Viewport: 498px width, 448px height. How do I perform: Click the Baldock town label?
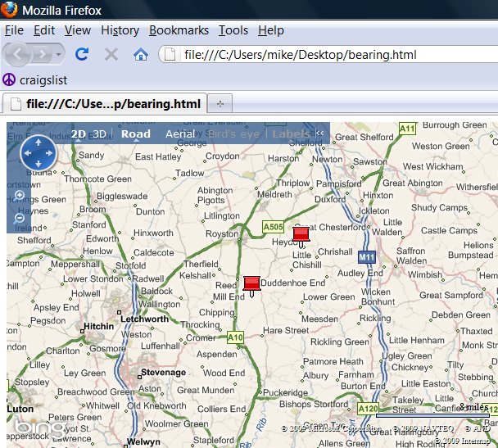coord(156,291)
